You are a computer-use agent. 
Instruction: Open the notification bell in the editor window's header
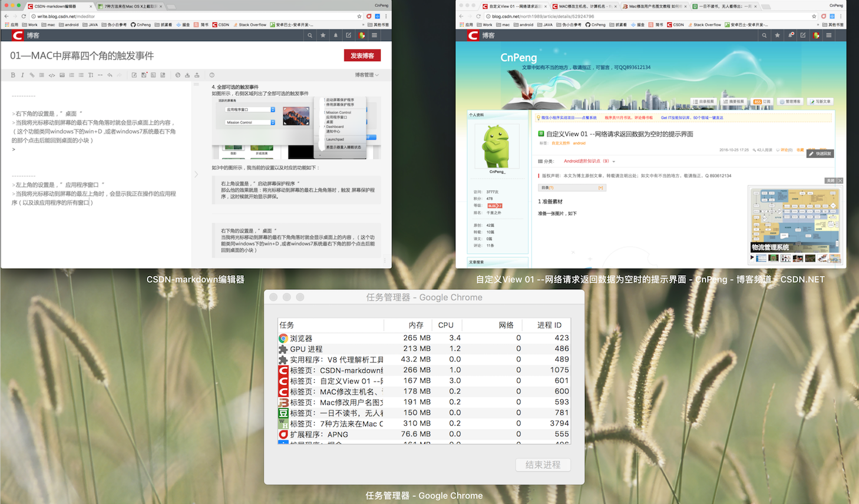click(x=336, y=35)
